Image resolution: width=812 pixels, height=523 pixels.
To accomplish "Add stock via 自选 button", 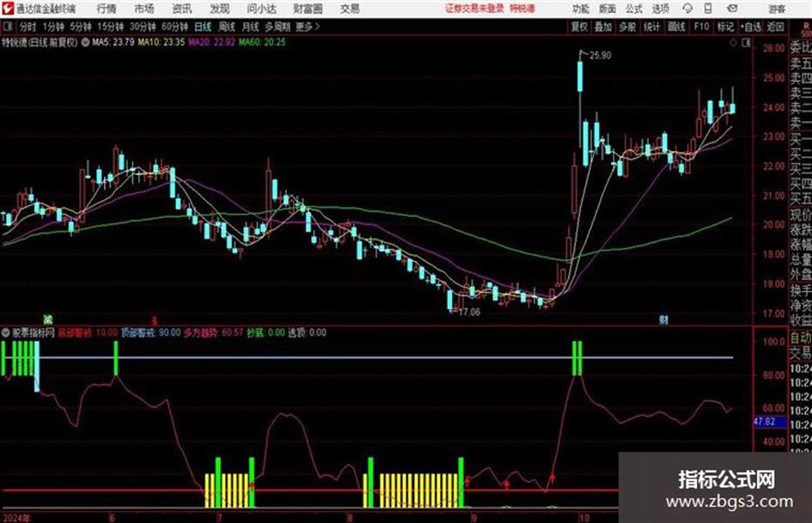I will (751, 27).
